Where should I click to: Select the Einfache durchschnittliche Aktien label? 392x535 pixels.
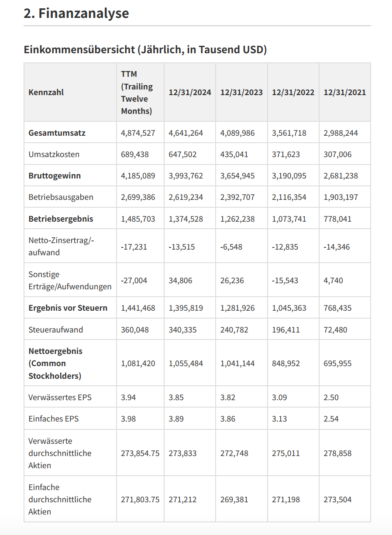coord(60,500)
